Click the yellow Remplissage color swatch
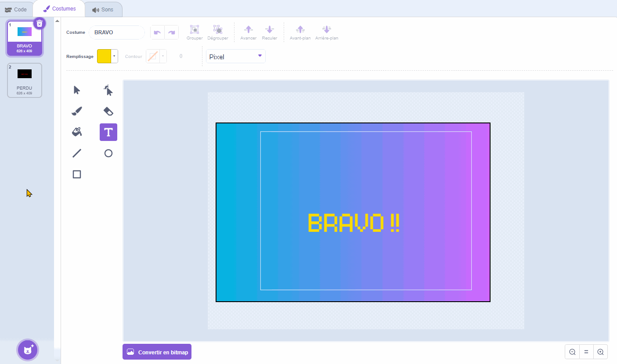Viewport: 617px width, 364px height. click(104, 56)
